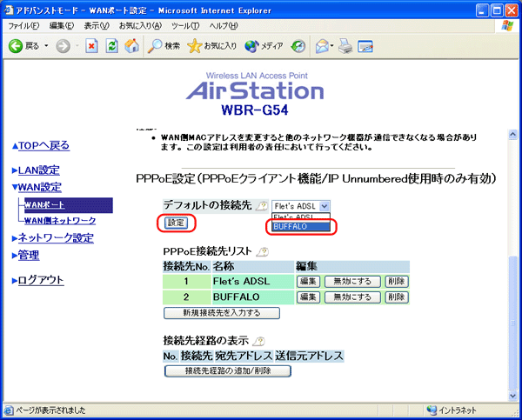522x420 pixels.
Task: Click 無効にする button for Flet's ADSL row
Action: (352, 282)
